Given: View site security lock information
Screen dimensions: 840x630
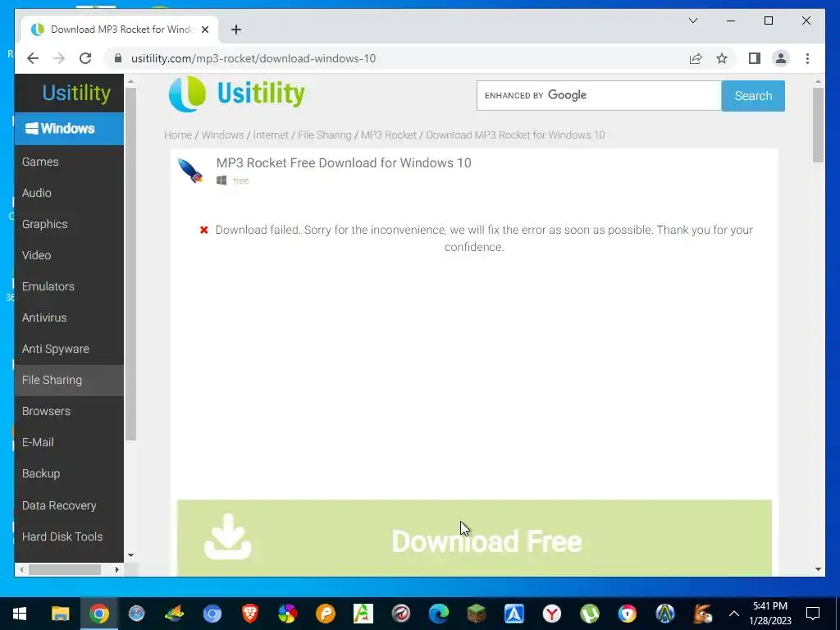Looking at the screenshot, I should (118, 58).
